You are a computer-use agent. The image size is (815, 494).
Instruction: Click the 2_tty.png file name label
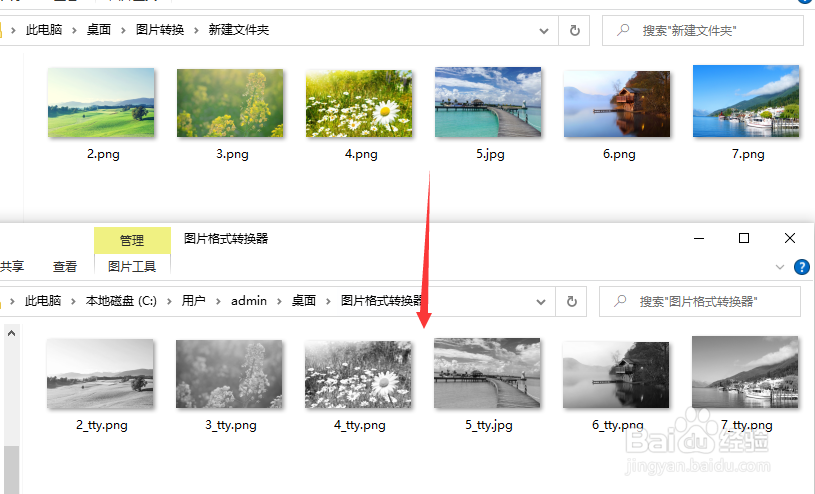pyautogui.click(x=101, y=425)
